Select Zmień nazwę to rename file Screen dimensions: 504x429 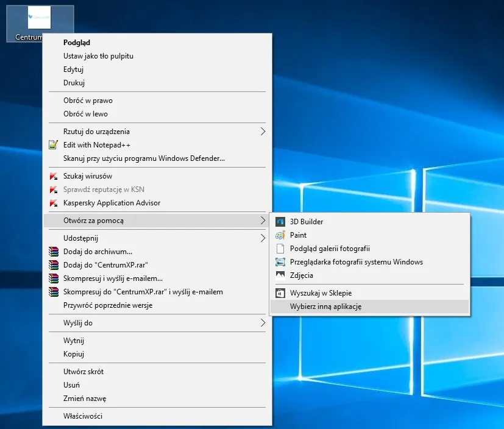click(x=85, y=399)
